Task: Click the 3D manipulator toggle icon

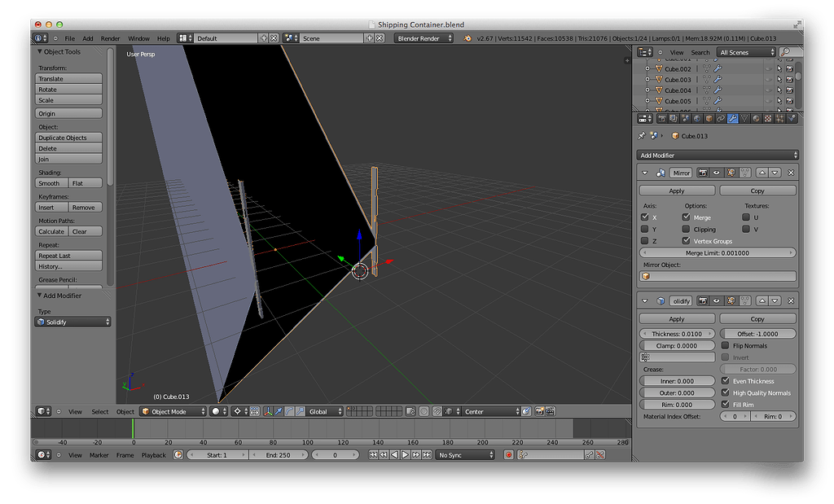Action: (x=269, y=411)
